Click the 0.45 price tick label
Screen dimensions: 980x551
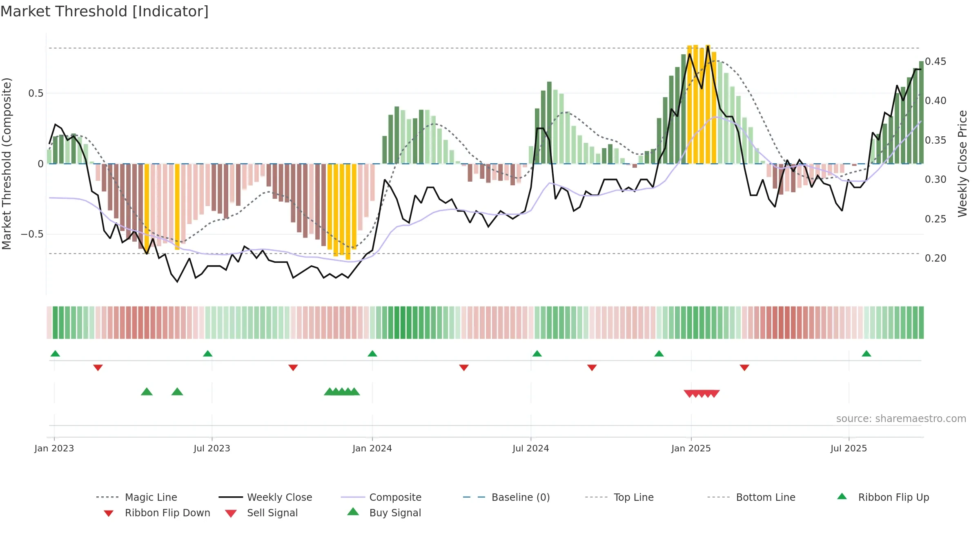point(935,61)
